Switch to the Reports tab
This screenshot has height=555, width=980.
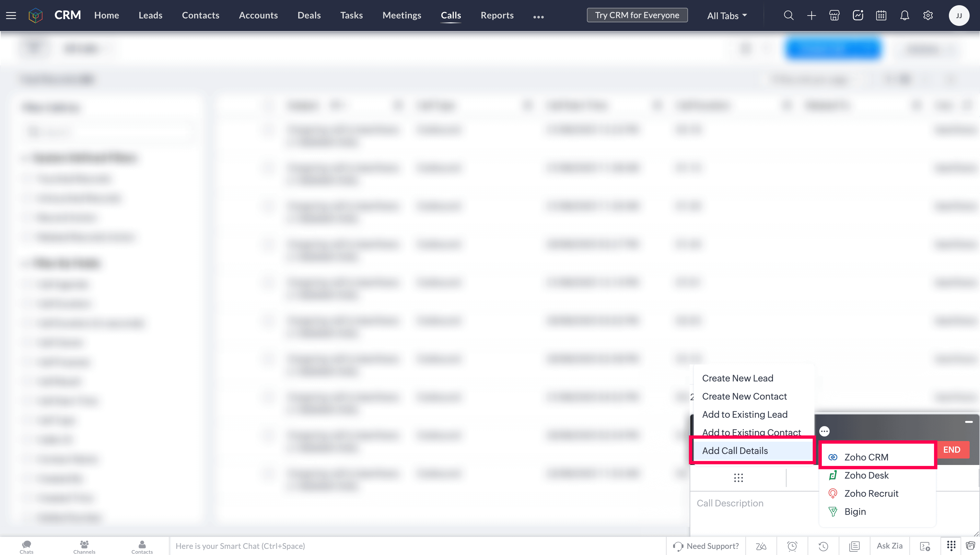pyautogui.click(x=497, y=15)
